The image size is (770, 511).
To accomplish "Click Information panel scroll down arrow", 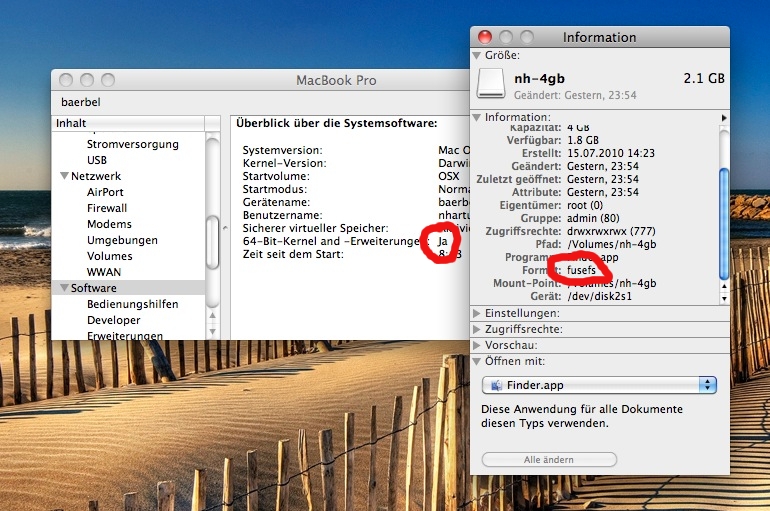I will (x=724, y=298).
